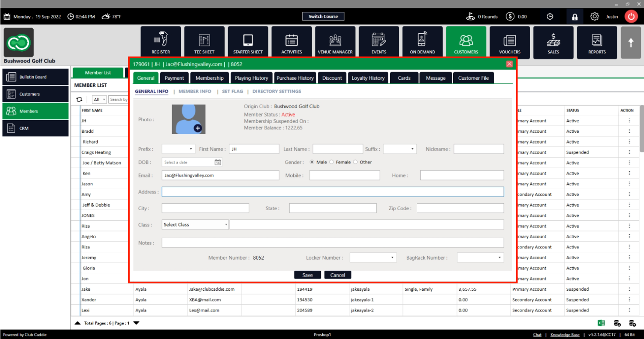The image size is (644, 339).
Task: Switch to the Membership tab
Action: click(x=210, y=78)
